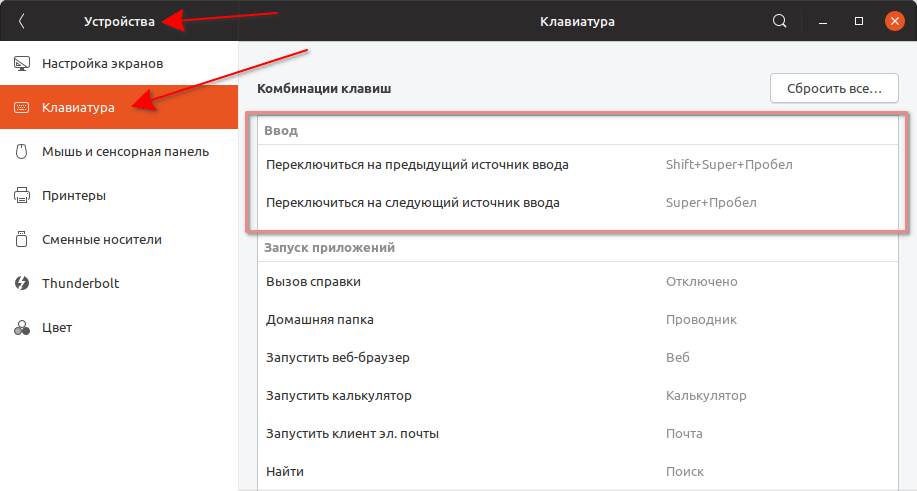Go to the Сменные носители section

[101, 240]
